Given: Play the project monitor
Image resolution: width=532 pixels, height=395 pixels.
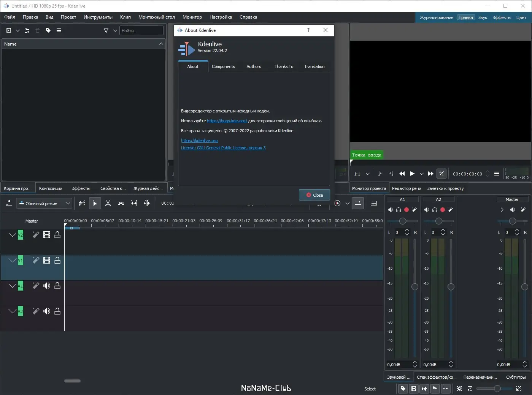Looking at the screenshot, I should 412,174.
